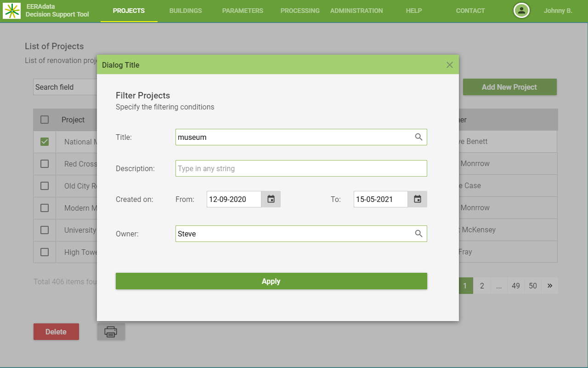Switch to the Buildings menu tab
588x368 pixels.
tap(185, 11)
